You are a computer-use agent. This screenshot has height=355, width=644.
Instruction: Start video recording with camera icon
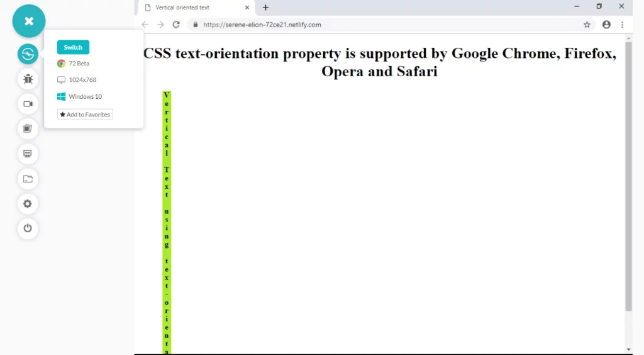[x=28, y=104]
